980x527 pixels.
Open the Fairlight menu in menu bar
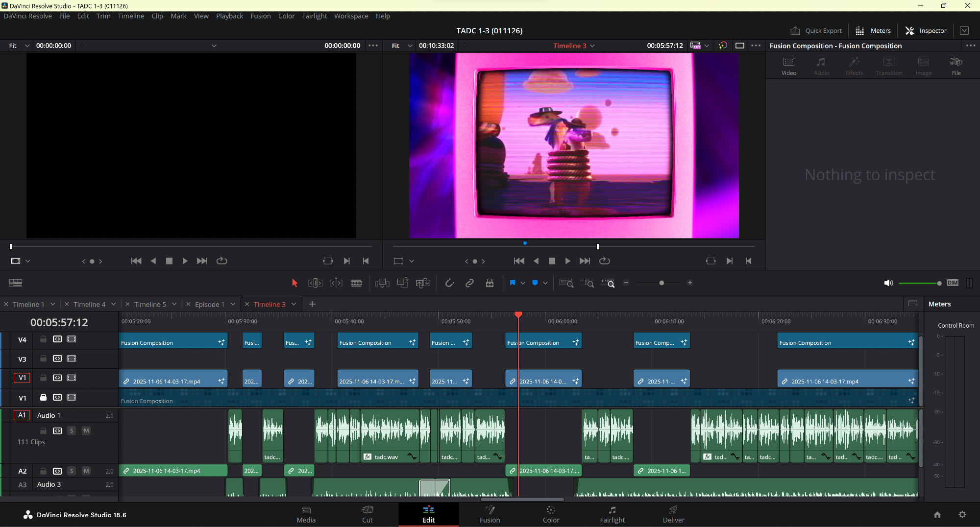point(314,16)
